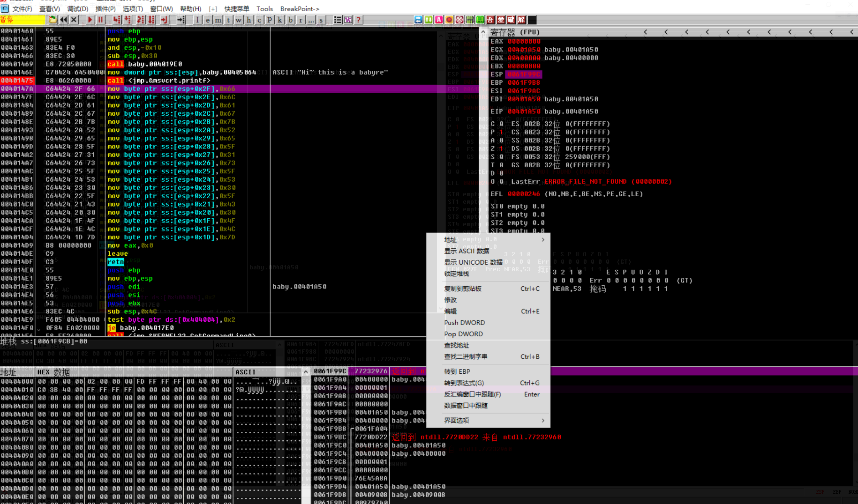The width and height of the screenshot is (858, 504).
Task: Select breakpoint address 00401475 in disassembly
Action: (17, 81)
